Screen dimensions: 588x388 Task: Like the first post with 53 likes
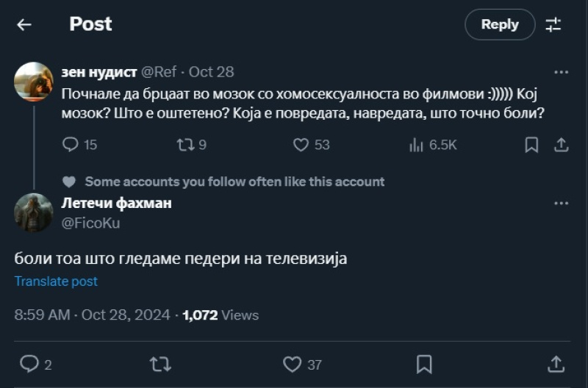pyautogui.click(x=301, y=145)
